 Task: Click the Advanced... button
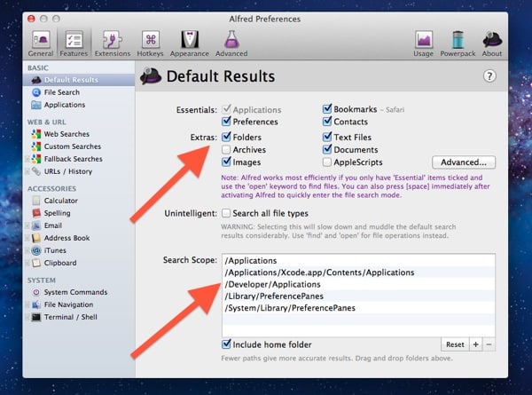tap(464, 162)
